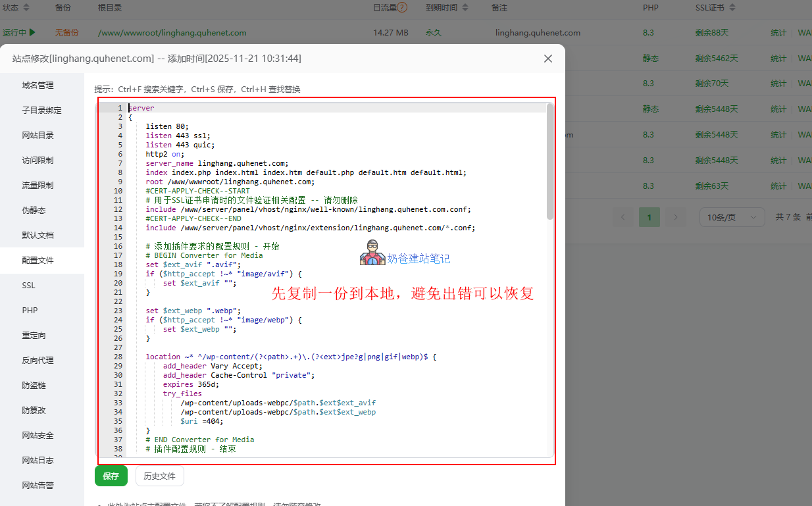Screen dimensions: 812x506
Task: Click the previous page arrow in pagination
Action: click(x=623, y=216)
